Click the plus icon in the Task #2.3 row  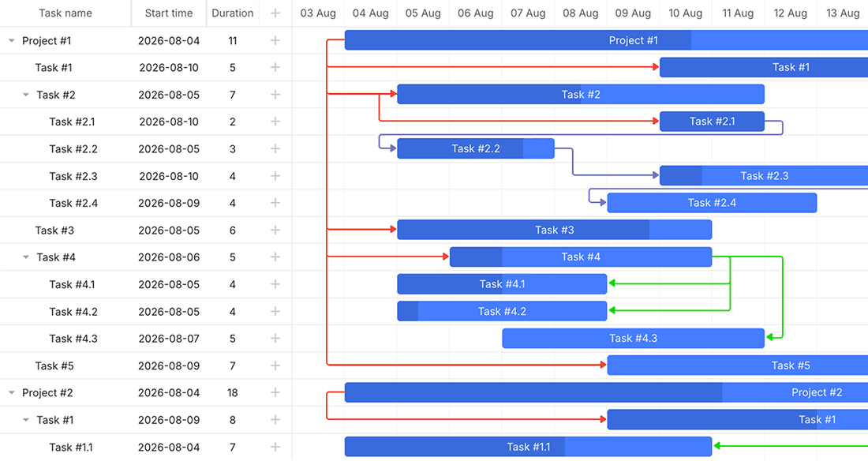tap(275, 176)
